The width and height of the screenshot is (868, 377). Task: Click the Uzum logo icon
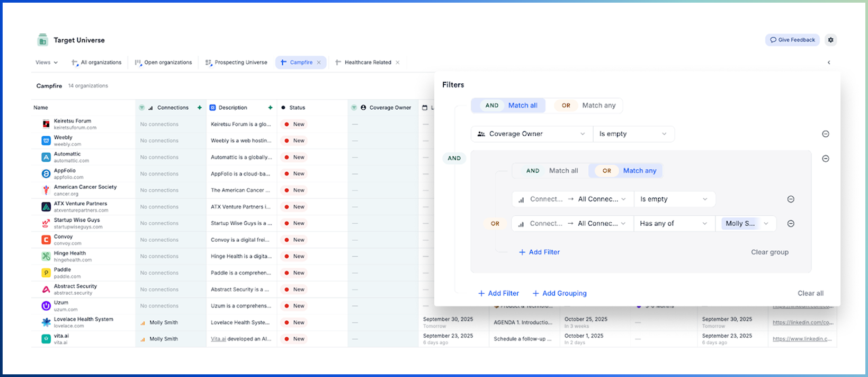46,306
